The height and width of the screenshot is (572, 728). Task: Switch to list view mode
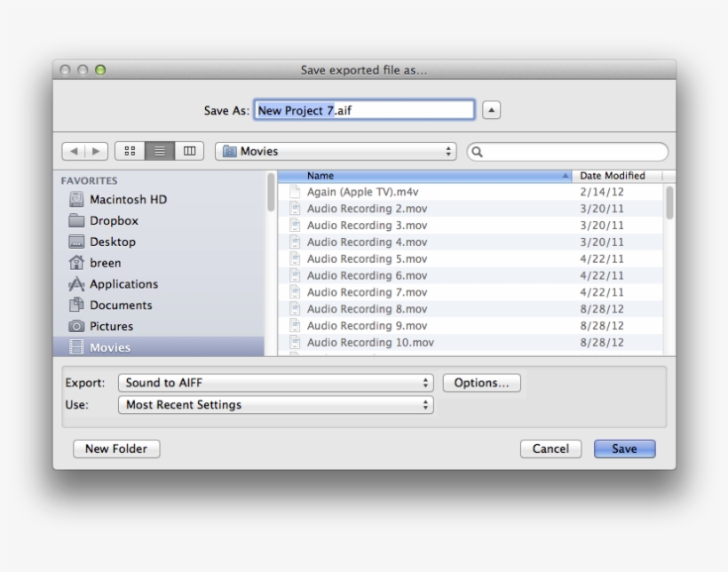tap(158, 151)
